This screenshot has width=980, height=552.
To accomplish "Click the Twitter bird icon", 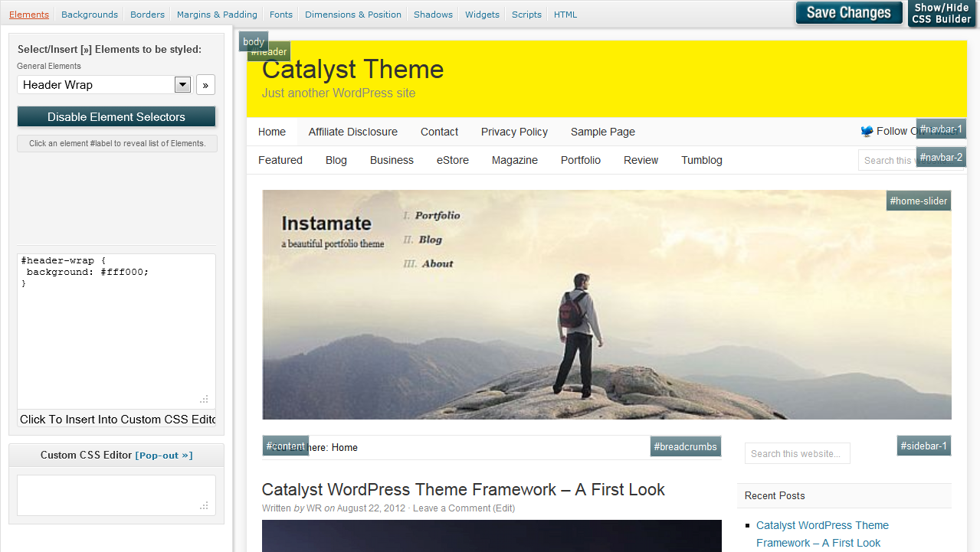I will [x=867, y=131].
